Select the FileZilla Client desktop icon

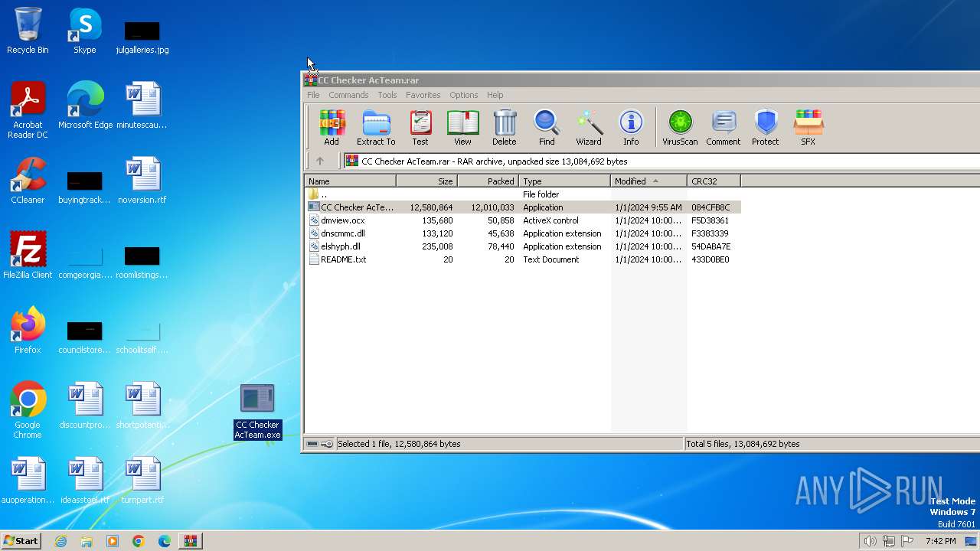28,256
